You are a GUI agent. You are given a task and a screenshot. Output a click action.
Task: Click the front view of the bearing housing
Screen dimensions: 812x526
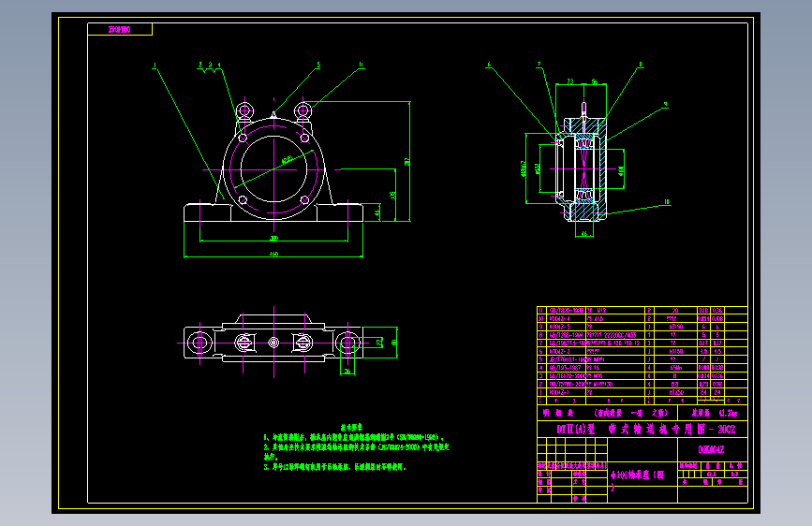pos(273,162)
